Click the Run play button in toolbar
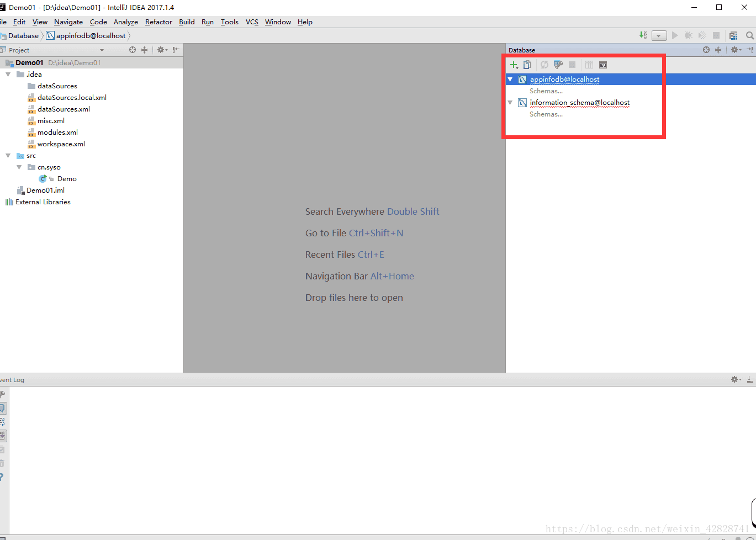Screen dimensions: 756x540 (x=675, y=35)
